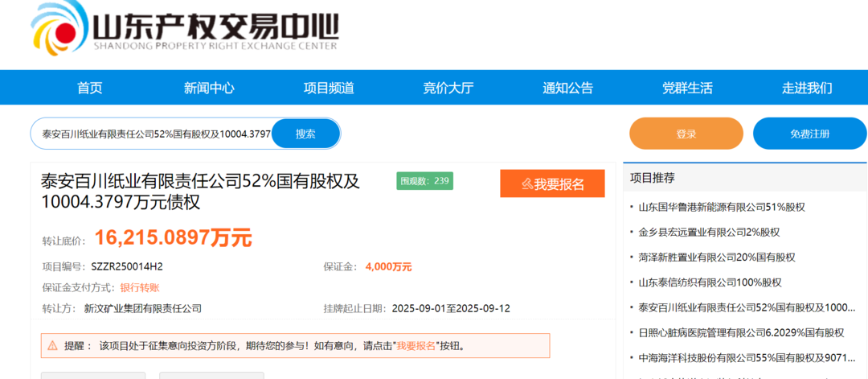Click the green 围观数：239 badge
Viewport: 868px width, 379px height.
click(x=424, y=181)
